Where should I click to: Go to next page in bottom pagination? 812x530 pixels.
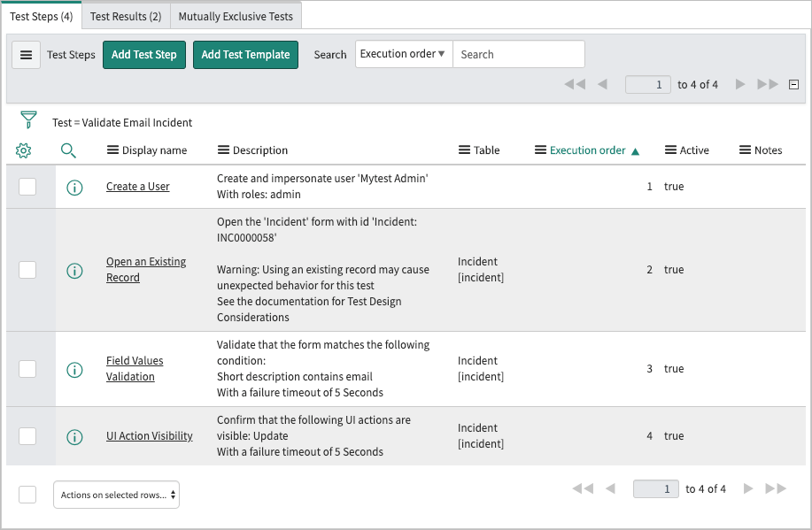tap(748, 488)
